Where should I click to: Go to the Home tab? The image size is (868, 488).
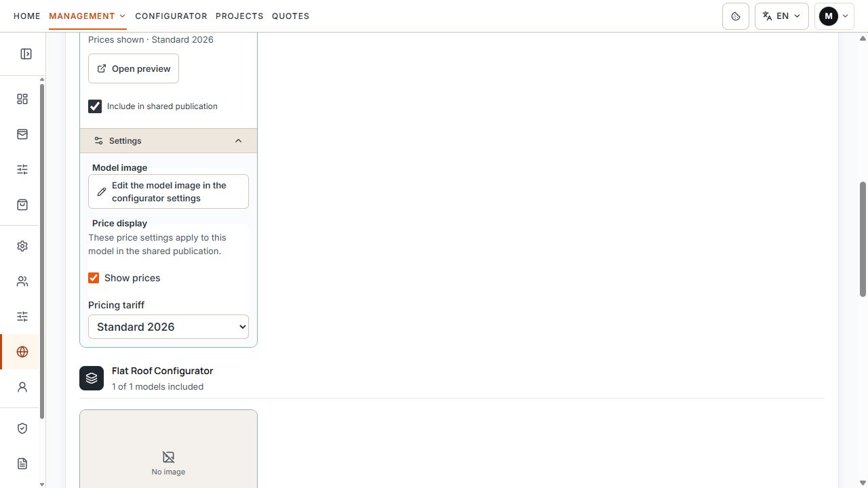pyautogui.click(x=27, y=16)
